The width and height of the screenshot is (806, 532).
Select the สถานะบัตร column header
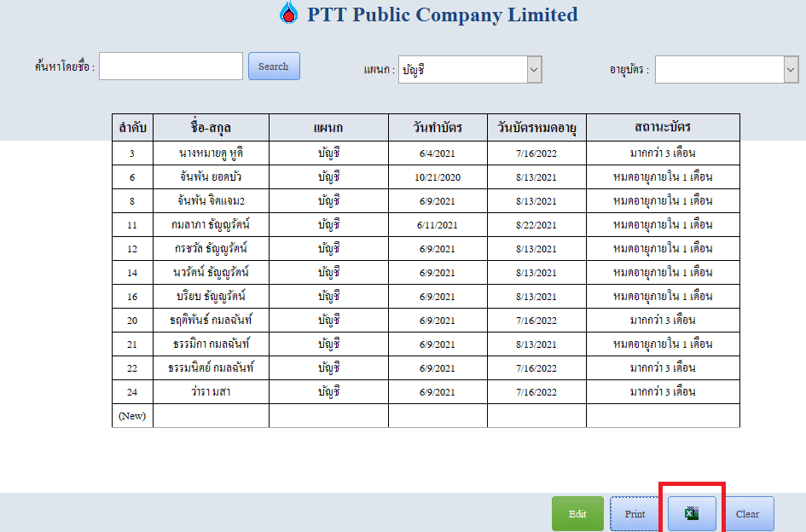pyautogui.click(x=663, y=128)
